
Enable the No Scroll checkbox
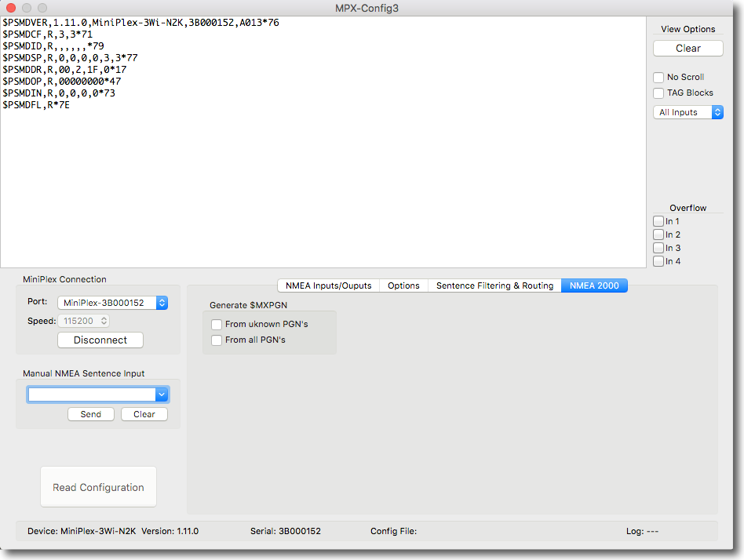(x=658, y=78)
